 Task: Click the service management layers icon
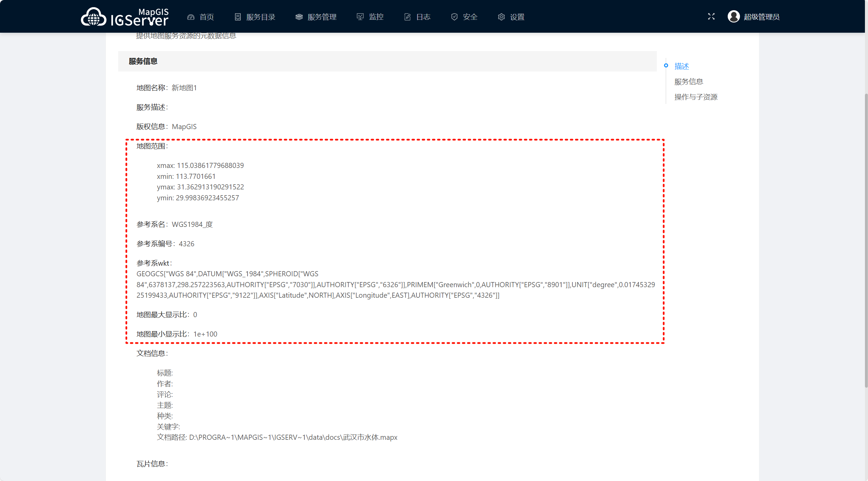point(299,17)
